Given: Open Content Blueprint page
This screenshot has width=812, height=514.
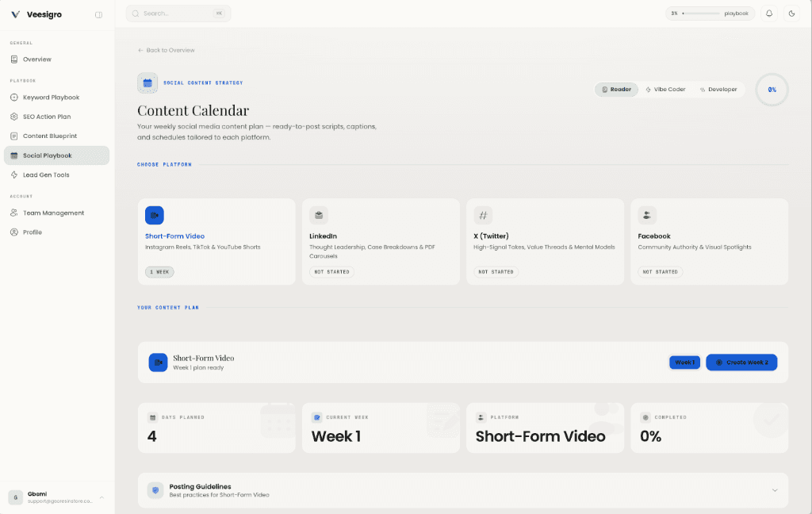Looking at the screenshot, I should point(56,136).
